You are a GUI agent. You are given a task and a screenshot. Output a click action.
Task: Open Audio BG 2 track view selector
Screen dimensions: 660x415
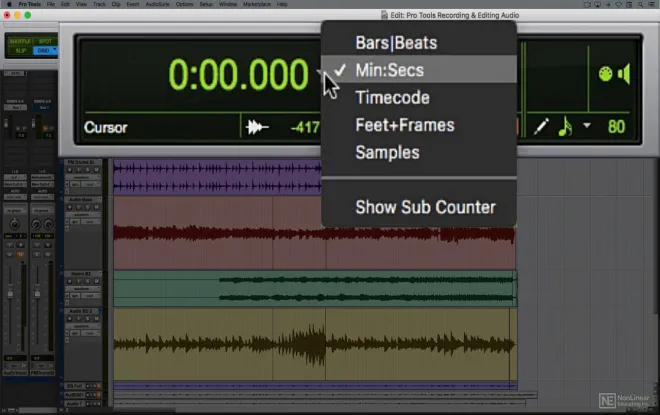(x=82, y=326)
